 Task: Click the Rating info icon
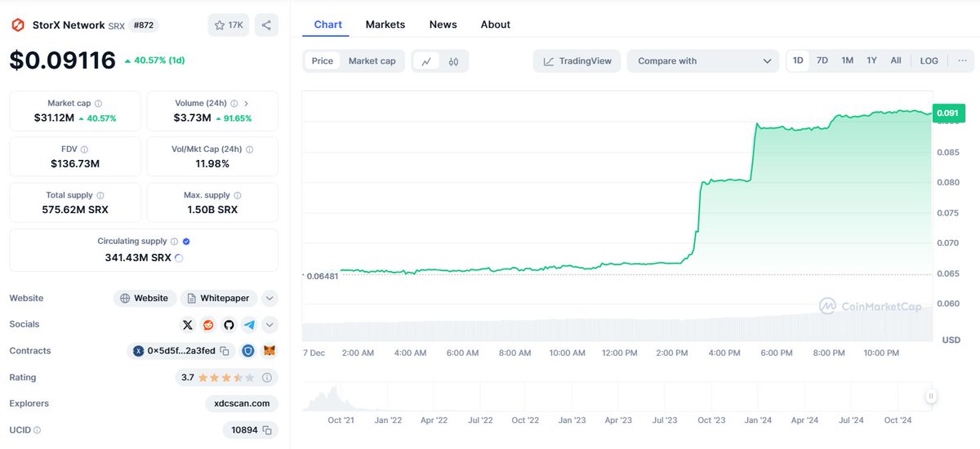coord(266,377)
